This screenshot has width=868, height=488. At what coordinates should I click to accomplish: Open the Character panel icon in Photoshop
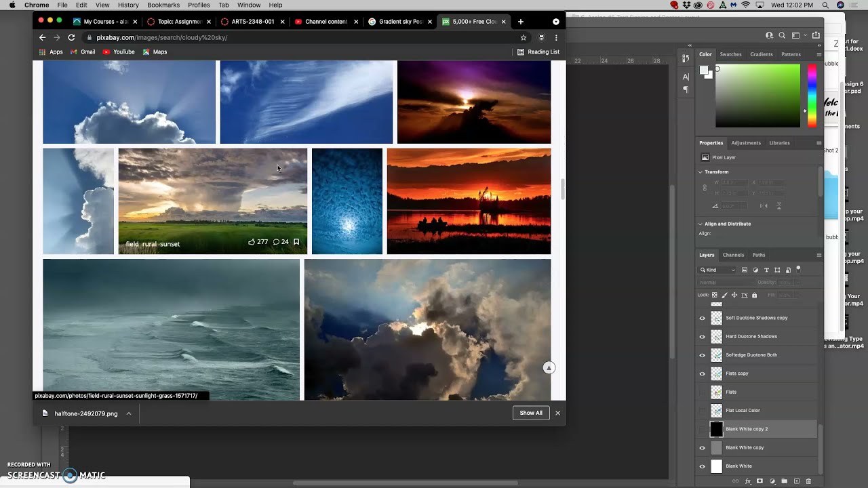click(686, 77)
